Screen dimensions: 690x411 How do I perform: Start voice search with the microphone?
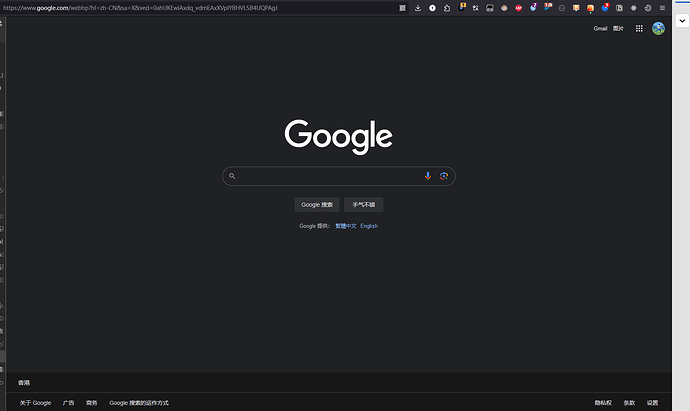point(428,176)
